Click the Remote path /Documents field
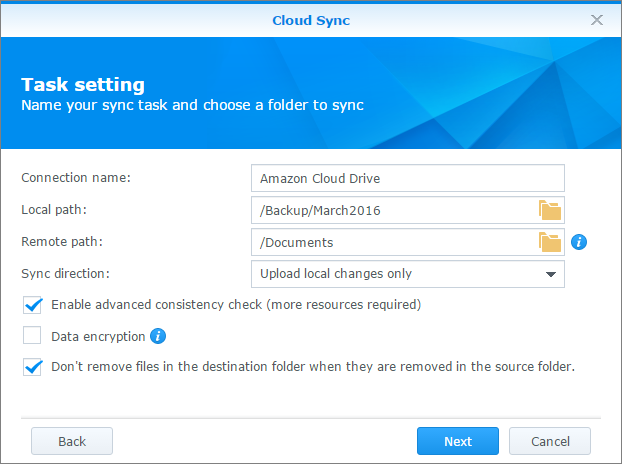This screenshot has width=622, height=464. [394, 242]
